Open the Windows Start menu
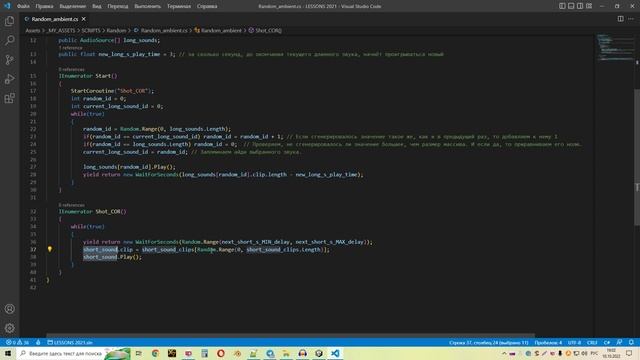Image resolution: width=640 pixels, height=360 pixels. pos(8,353)
